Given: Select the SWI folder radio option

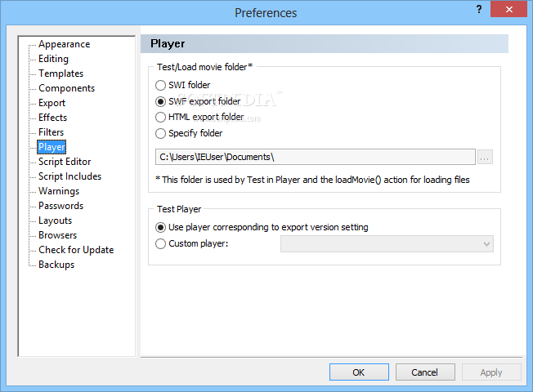Looking at the screenshot, I should [x=160, y=85].
